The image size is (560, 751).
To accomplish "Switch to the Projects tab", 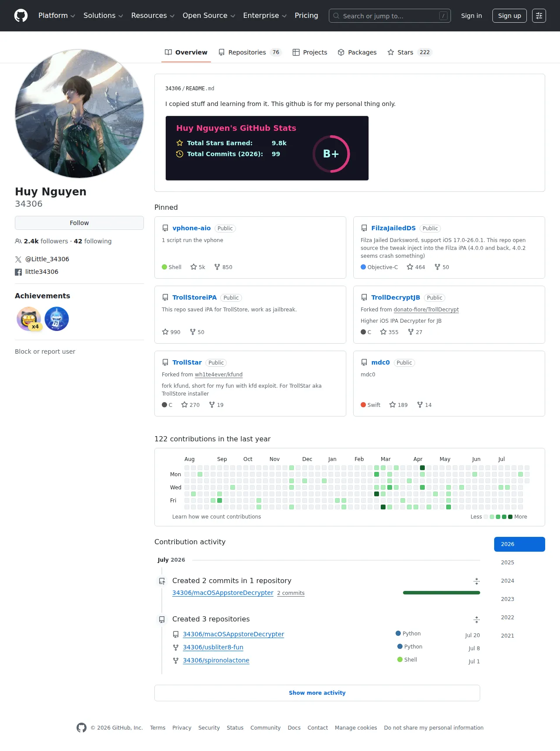I will pos(310,52).
